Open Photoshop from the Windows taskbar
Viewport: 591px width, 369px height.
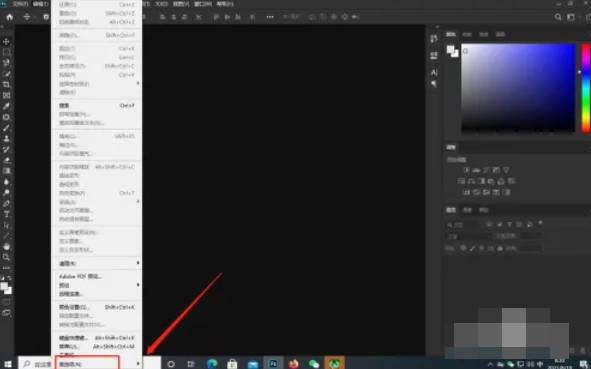[273, 363]
